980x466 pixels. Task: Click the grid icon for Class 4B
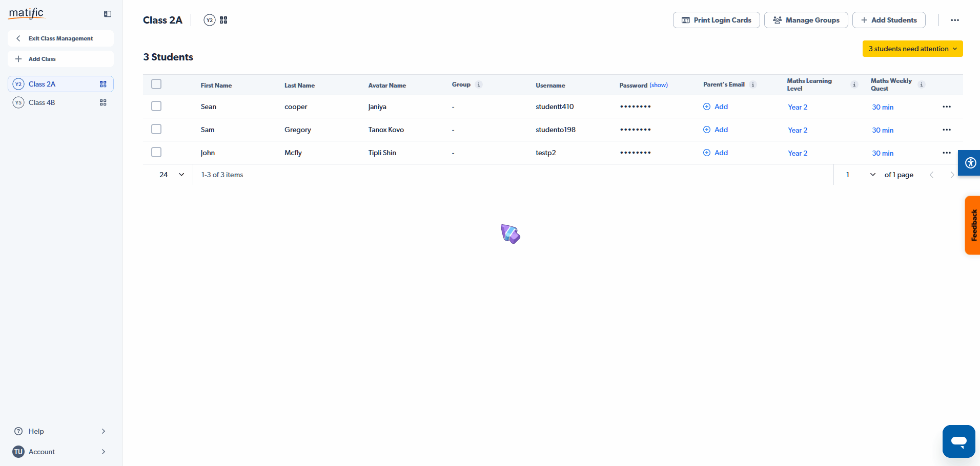103,102
